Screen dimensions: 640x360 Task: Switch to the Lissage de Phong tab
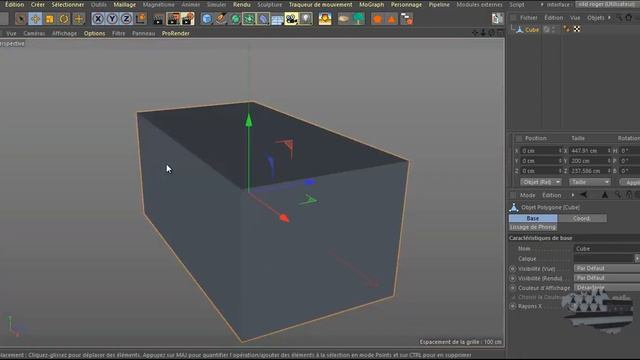[533, 227]
